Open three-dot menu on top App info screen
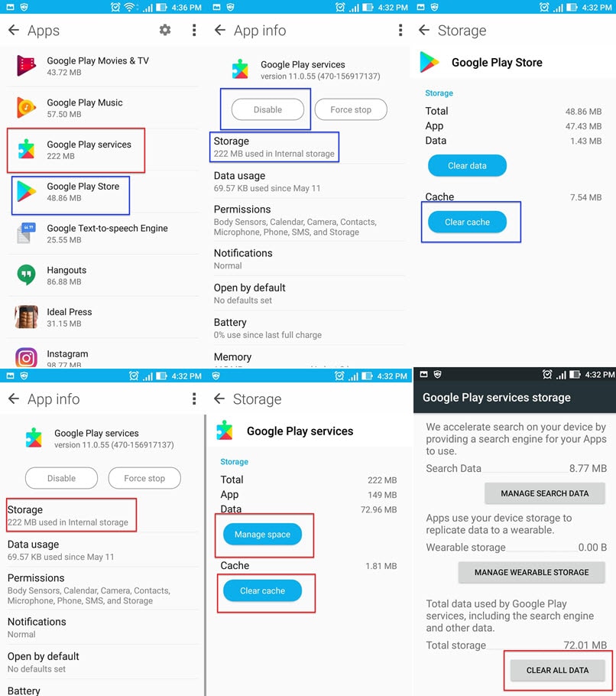 click(x=400, y=30)
